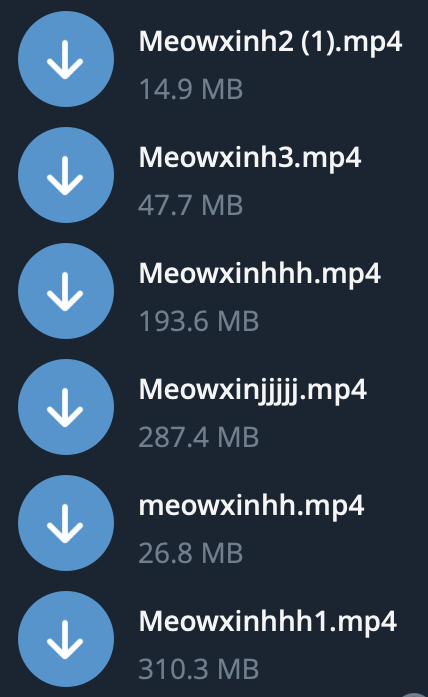Image resolution: width=428 pixels, height=697 pixels.
Task: Select the Meowxinjjjjj.mp4 file name
Action: 252,390
